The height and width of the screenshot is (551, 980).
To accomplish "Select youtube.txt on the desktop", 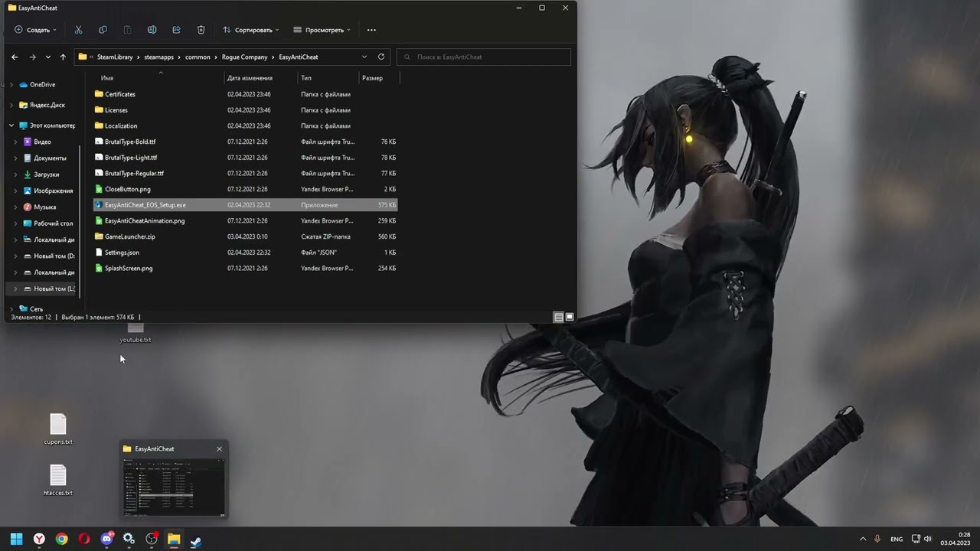I will 136,334.
